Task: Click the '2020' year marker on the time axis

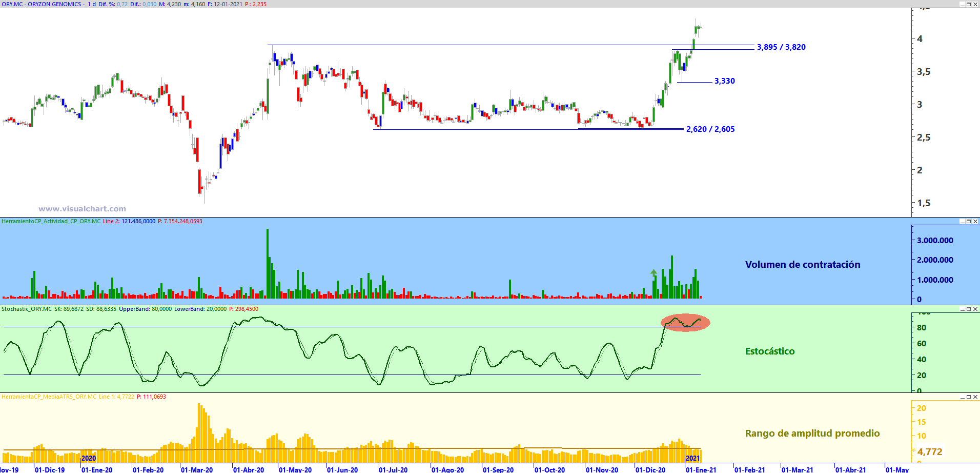Action: [x=89, y=459]
